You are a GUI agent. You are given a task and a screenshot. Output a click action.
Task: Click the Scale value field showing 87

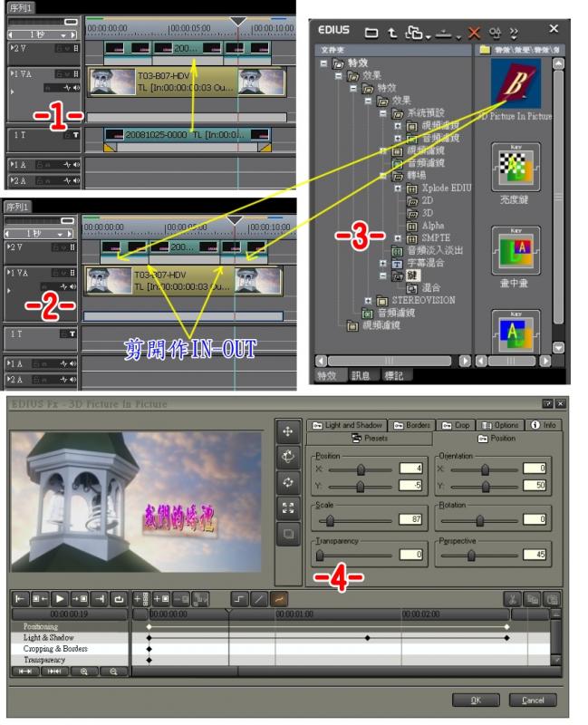[410, 519]
